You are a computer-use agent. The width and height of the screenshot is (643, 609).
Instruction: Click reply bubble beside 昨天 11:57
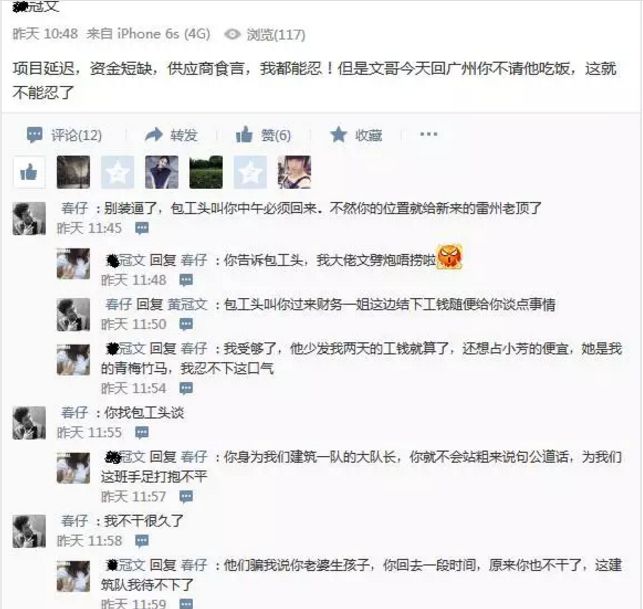click(x=186, y=497)
